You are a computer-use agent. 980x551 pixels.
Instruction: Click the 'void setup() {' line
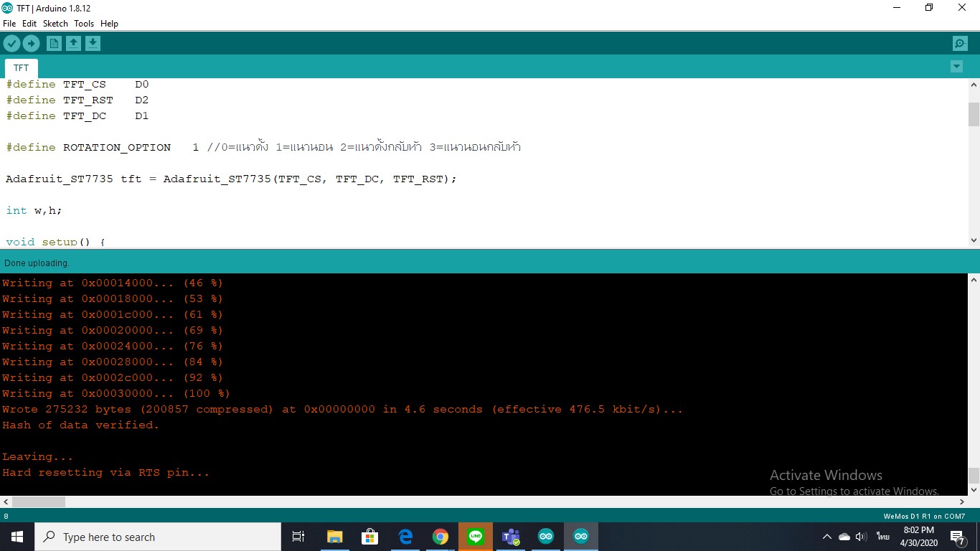[x=56, y=242]
